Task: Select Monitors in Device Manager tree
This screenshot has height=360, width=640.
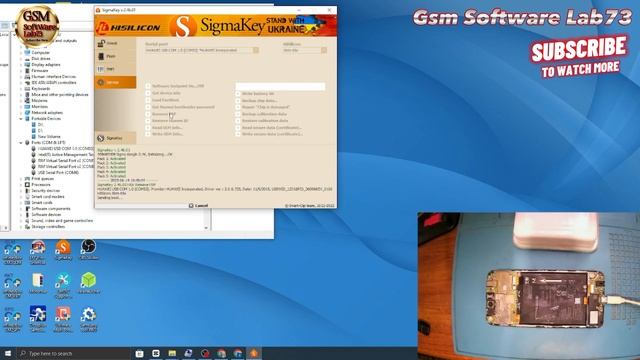Action: coord(39,107)
